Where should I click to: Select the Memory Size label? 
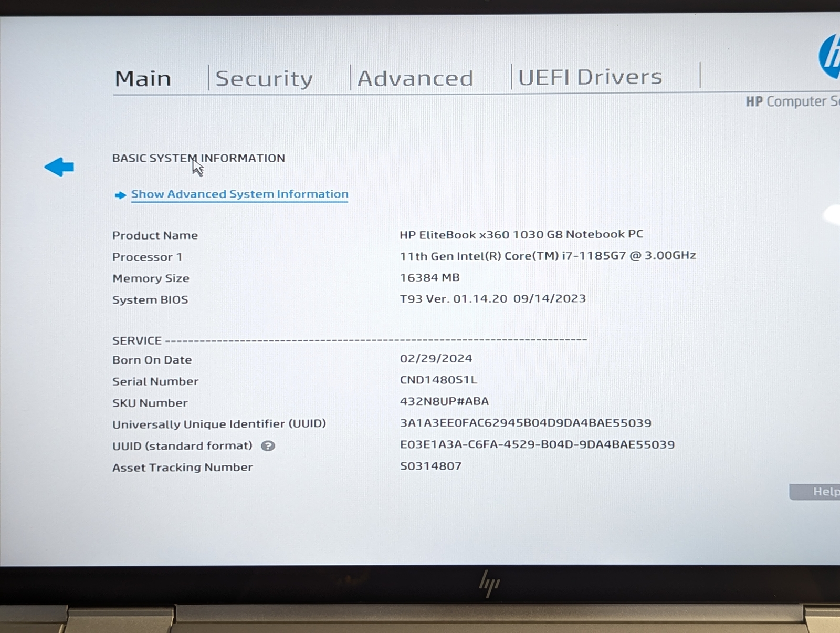point(151,278)
